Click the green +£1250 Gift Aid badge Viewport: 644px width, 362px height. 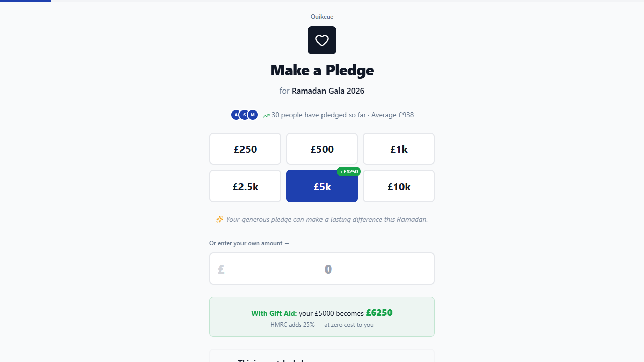(x=349, y=172)
